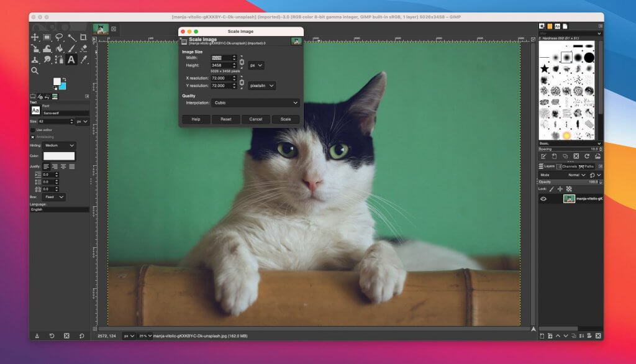Select the Paintbrush tool

(71, 48)
